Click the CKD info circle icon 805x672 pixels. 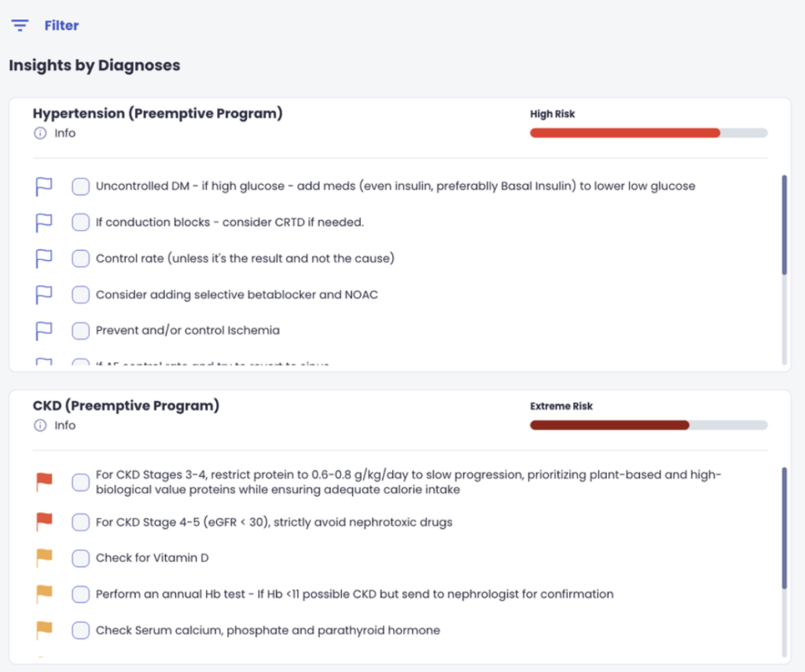[x=40, y=425]
